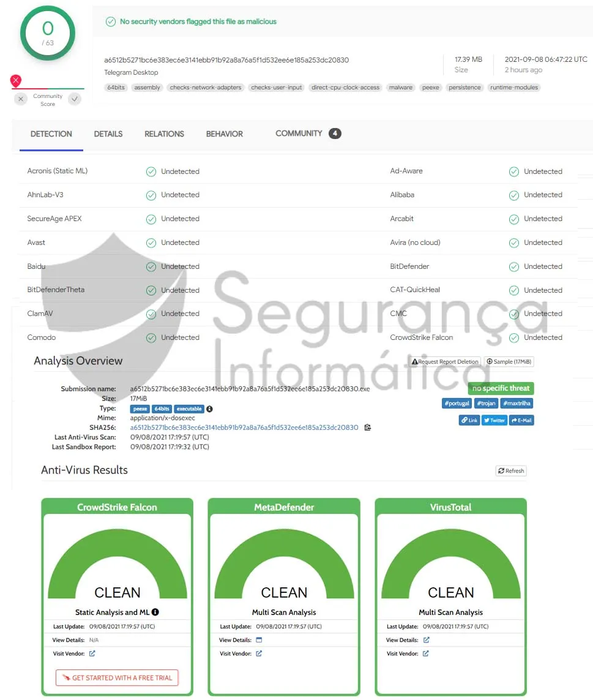The width and height of the screenshot is (593, 700).
Task: Click the detection score circle 0/63
Action: pyautogui.click(x=48, y=33)
